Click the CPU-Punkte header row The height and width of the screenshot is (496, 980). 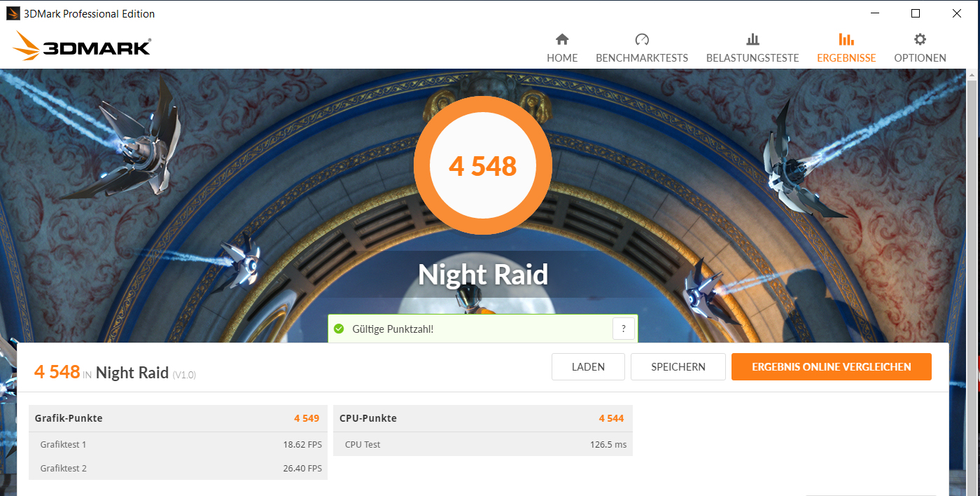[483, 418]
